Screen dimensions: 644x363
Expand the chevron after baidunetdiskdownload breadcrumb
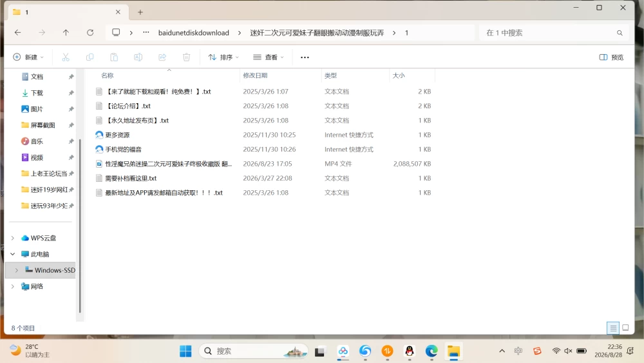pyautogui.click(x=240, y=33)
